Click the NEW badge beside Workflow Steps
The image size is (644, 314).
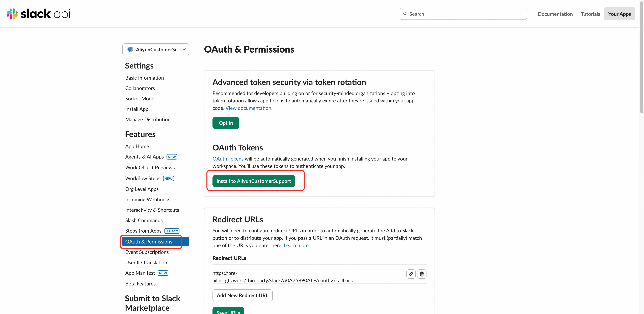tap(169, 178)
